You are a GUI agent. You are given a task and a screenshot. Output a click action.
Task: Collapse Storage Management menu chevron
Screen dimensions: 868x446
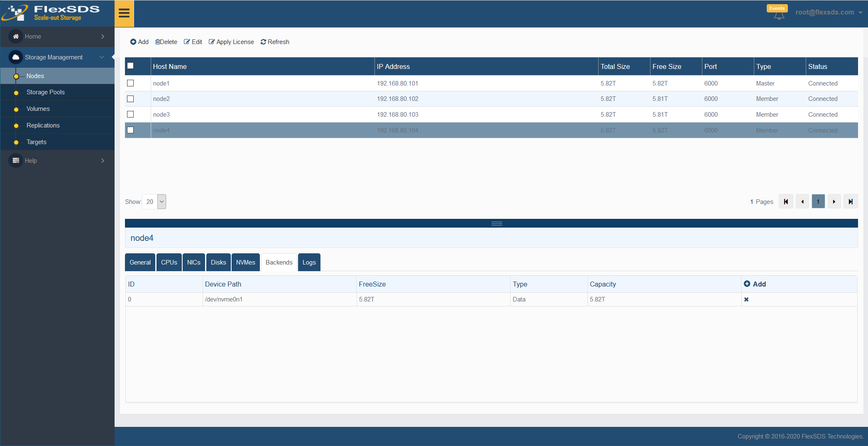pos(102,57)
